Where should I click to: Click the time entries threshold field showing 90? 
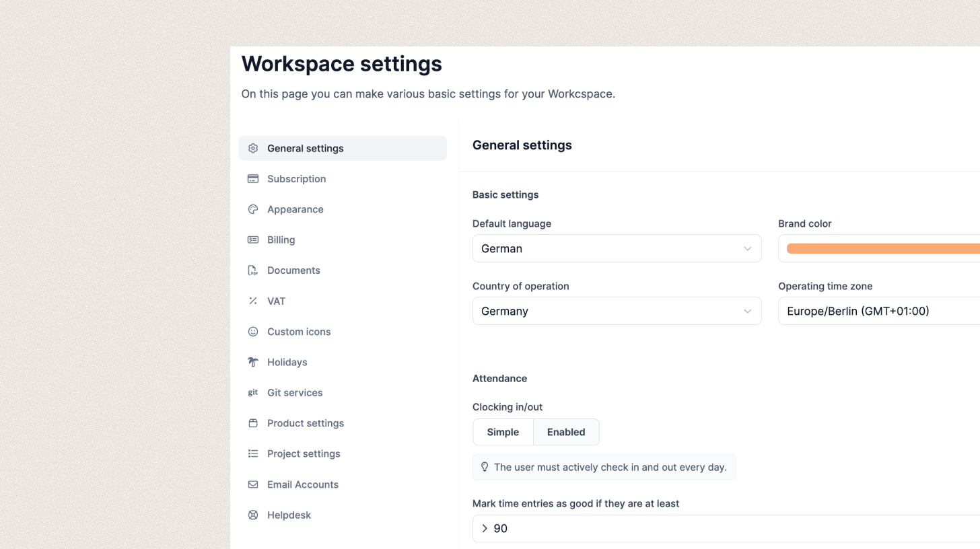click(727, 529)
